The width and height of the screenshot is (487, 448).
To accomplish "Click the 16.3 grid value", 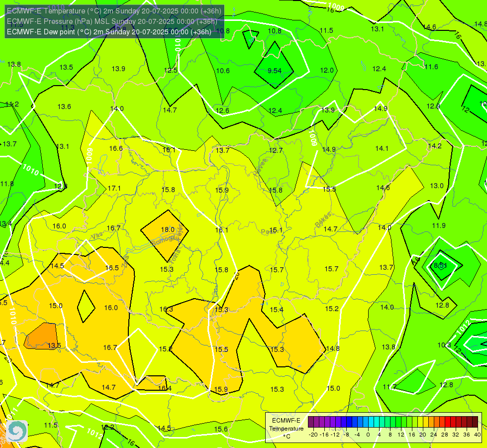I will point(166,309).
